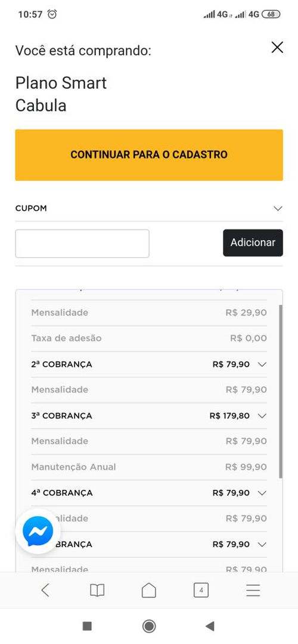Screen dimensions: 298x644
Task: Click CONTINUAR PARA O CADASTRO button
Action: tap(149, 155)
